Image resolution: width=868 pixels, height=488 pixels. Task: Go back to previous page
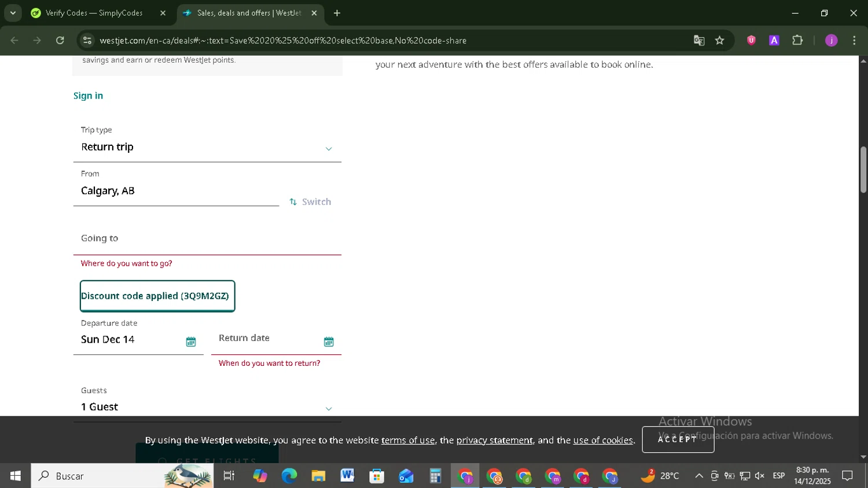[x=14, y=41]
